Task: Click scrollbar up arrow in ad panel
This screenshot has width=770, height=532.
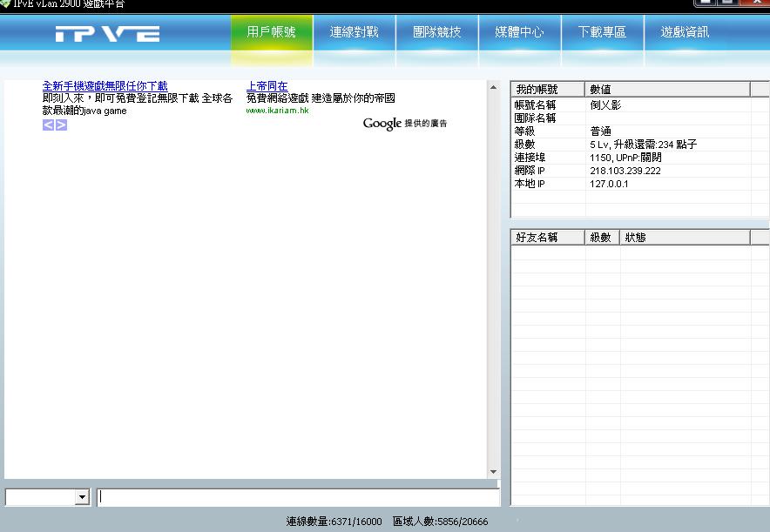Action: point(494,87)
